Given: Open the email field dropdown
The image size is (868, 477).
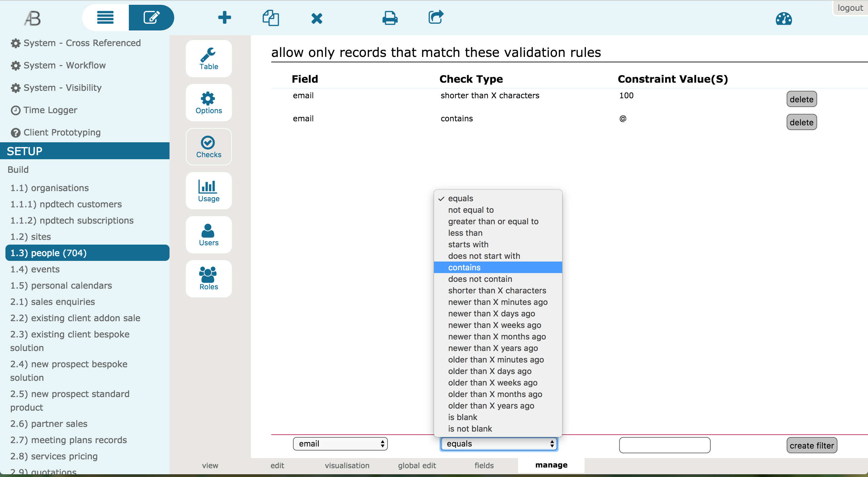Looking at the screenshot, I should pos(340,444).
